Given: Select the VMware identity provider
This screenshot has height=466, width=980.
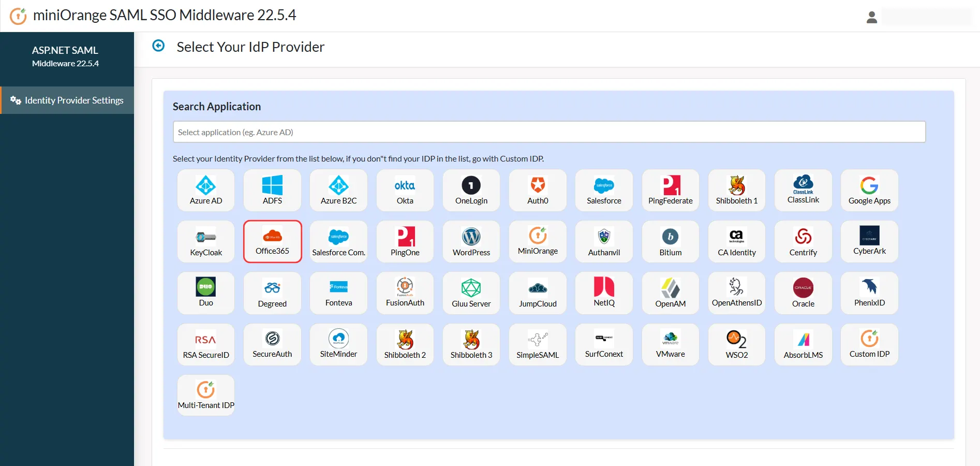Looking at the screenshot, I should click(x=670, y=344).
